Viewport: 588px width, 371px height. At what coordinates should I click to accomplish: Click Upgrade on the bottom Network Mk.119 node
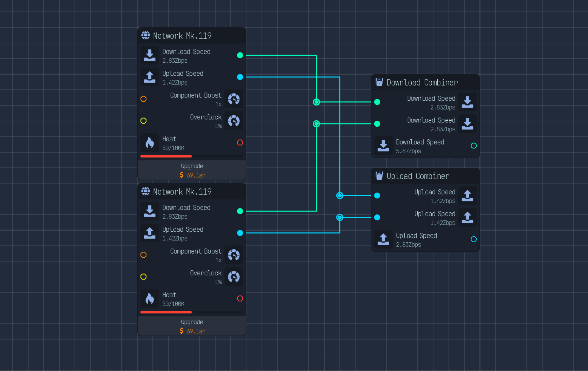click(192, 326)
